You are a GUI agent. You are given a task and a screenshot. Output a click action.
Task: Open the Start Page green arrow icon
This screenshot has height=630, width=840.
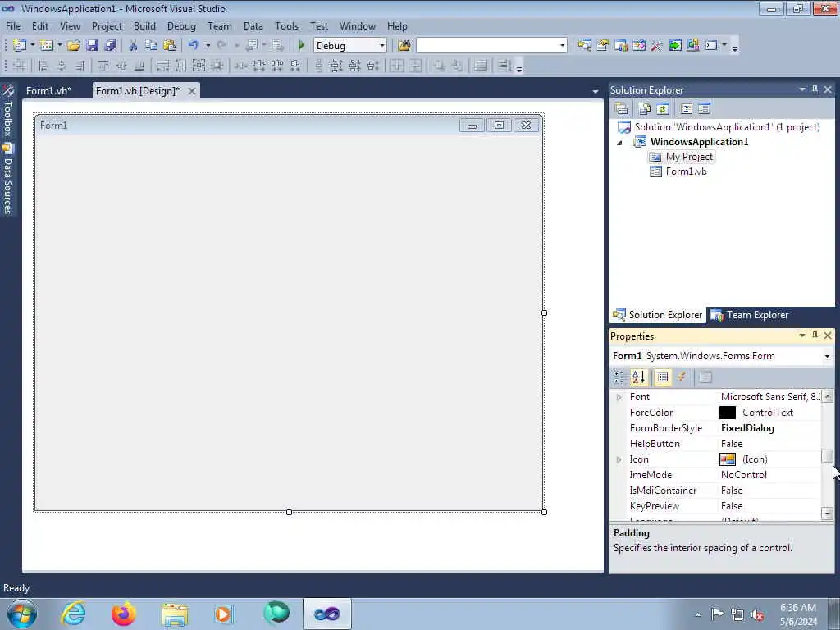675,46
